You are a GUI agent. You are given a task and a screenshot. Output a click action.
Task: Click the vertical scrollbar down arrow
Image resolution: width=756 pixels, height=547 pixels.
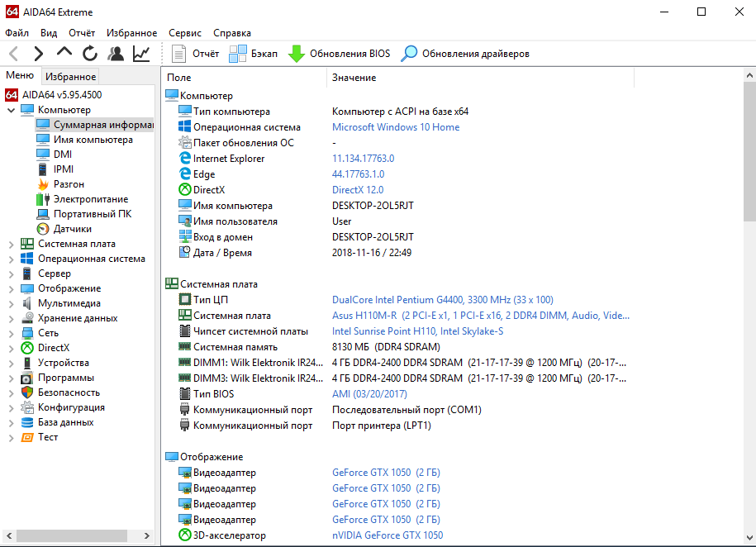tap(749, 538)
